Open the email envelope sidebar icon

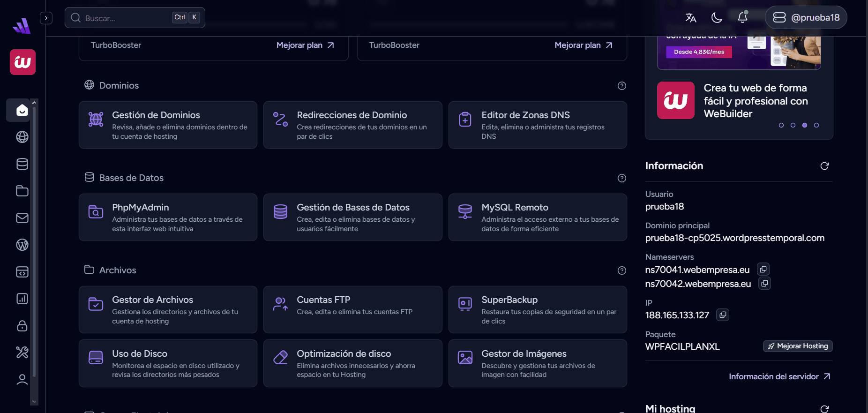tap(22, 218)
